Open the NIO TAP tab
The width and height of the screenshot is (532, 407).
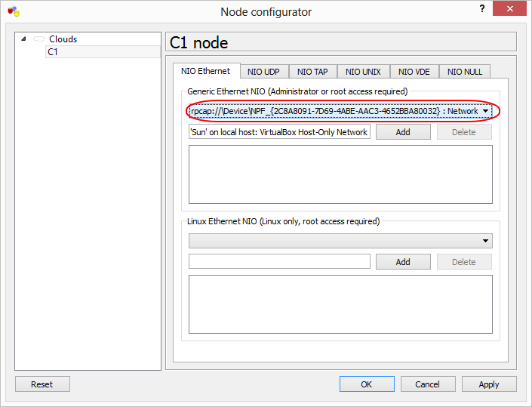(312, 72)
